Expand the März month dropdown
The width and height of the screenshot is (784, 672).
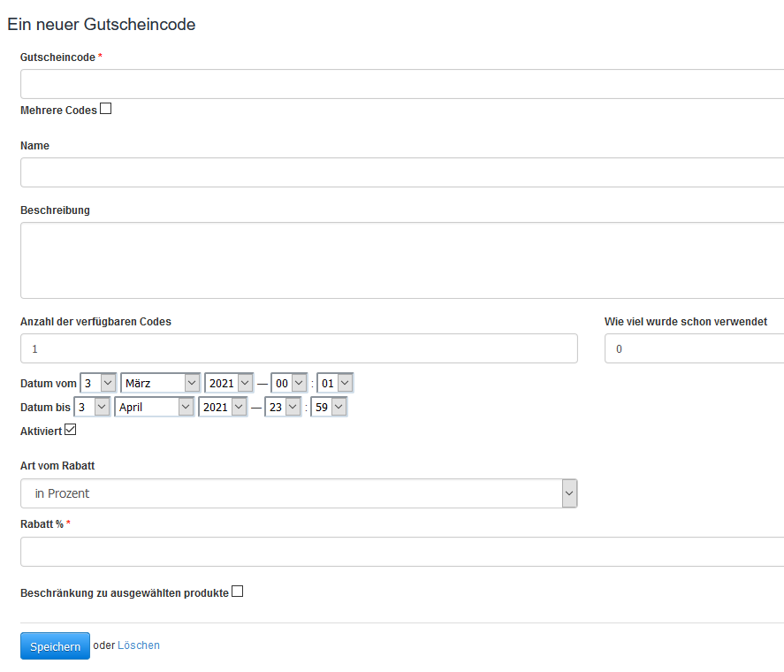coord(159,382)
